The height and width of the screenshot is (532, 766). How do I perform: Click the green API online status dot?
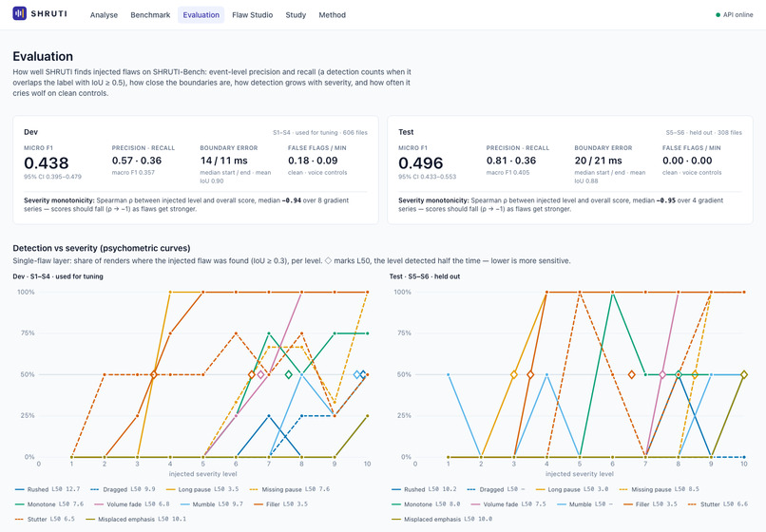pos(718,14)
